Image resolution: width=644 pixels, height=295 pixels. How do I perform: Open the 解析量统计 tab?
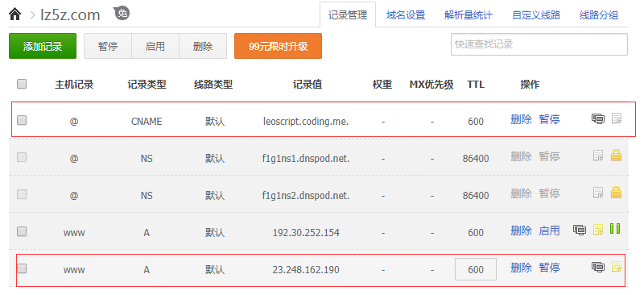(469, 15)
